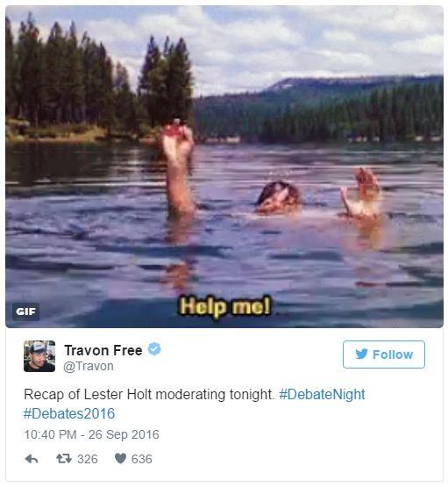Play the drowning GIF image
448x487 pixels.
click(224, 167)
